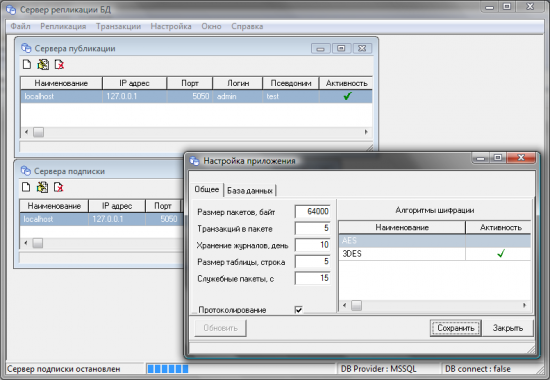
Task: Click scroll left arrow in Сервера публикации
Action: (27, 132)
